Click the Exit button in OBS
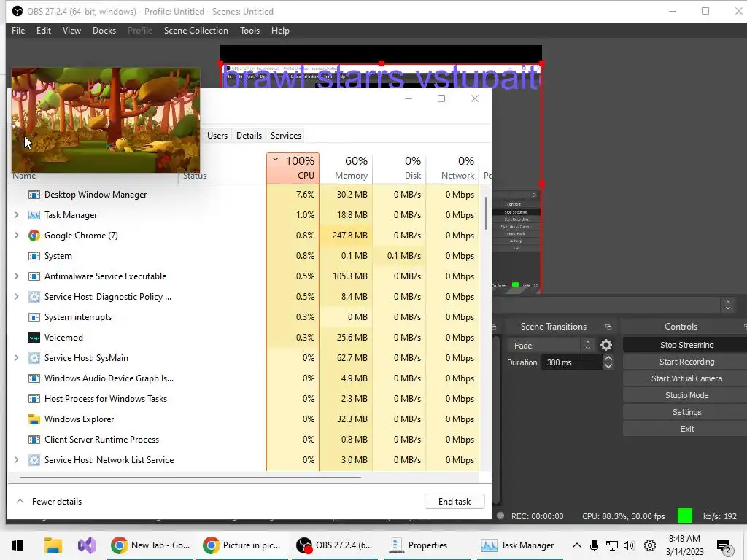Image resolution: width=747 pixels, height=560 pixels. pos(686,429)
